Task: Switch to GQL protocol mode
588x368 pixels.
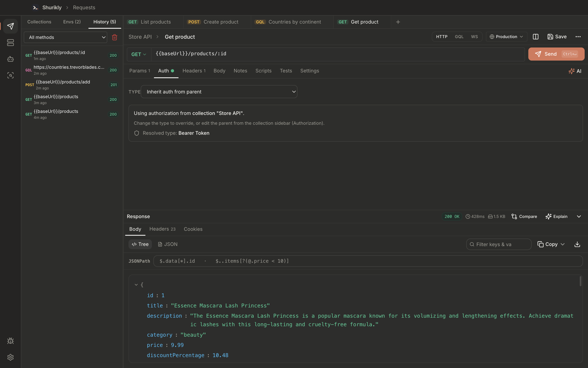Action: pos(459,37)
